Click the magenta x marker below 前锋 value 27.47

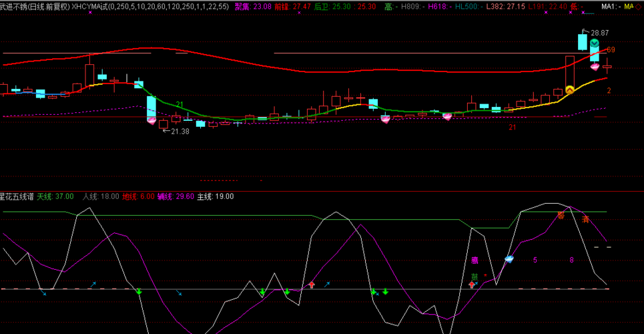pos(299,13)
